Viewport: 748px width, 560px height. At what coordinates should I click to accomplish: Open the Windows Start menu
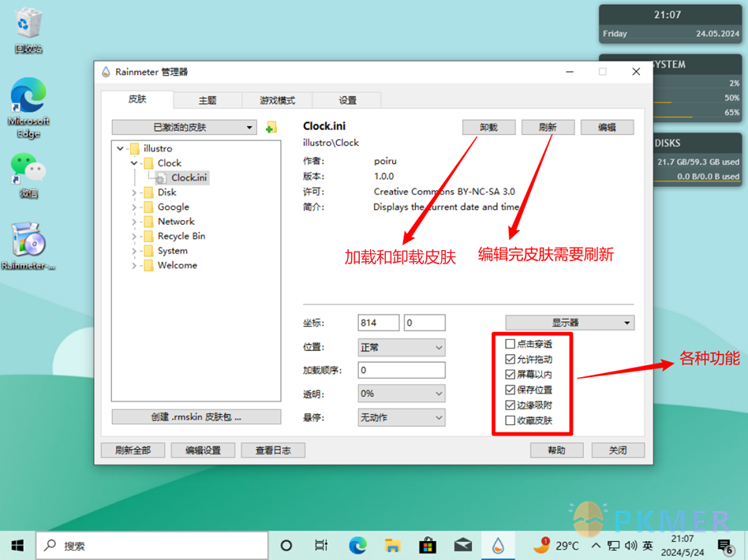(x=17, y=545)
